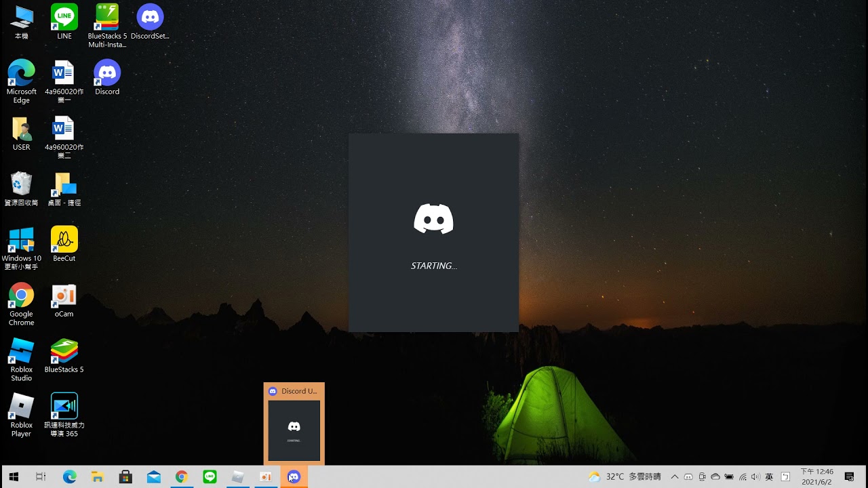Switch to oCam in the taskbar
The width and height of the screenshot is (868, 488).
point(265,477)
